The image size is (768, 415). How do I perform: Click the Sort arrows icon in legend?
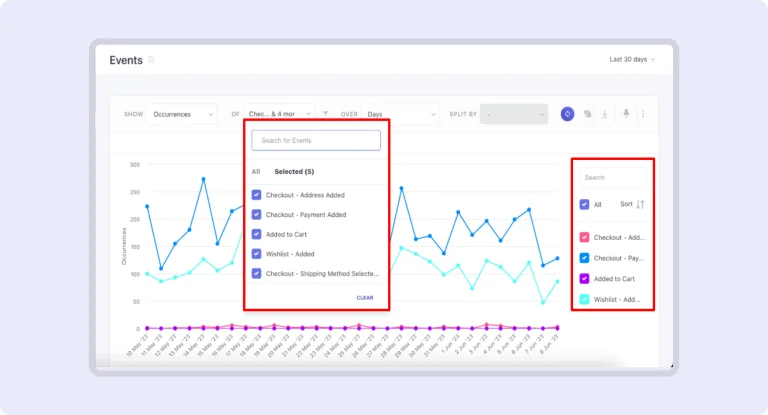click(x=640, y=204)
